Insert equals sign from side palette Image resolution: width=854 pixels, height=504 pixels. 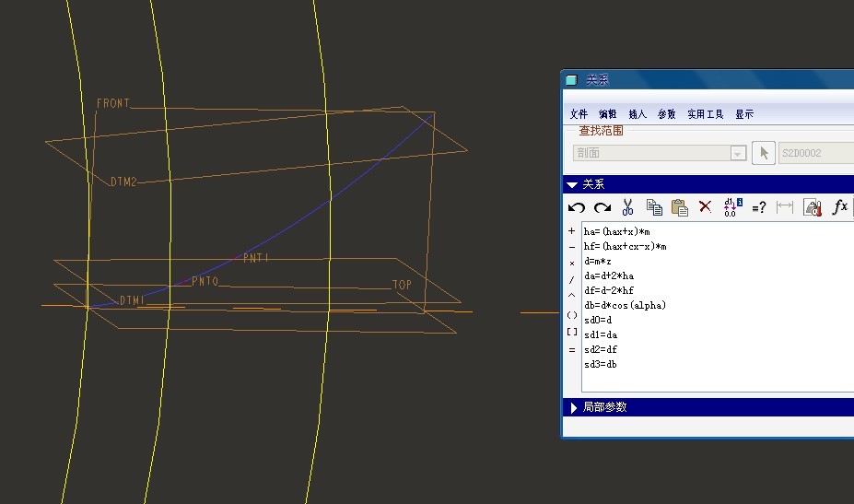click(571, 350)
